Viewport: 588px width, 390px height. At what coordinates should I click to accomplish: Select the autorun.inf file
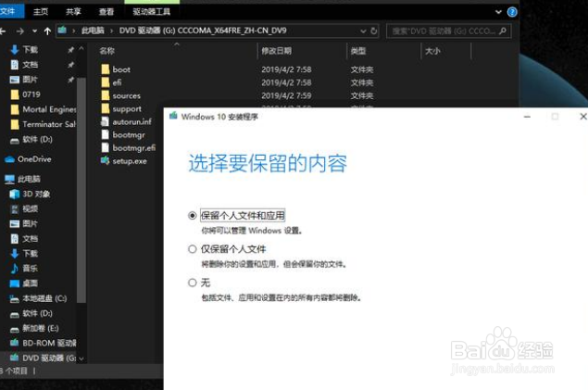131,122
